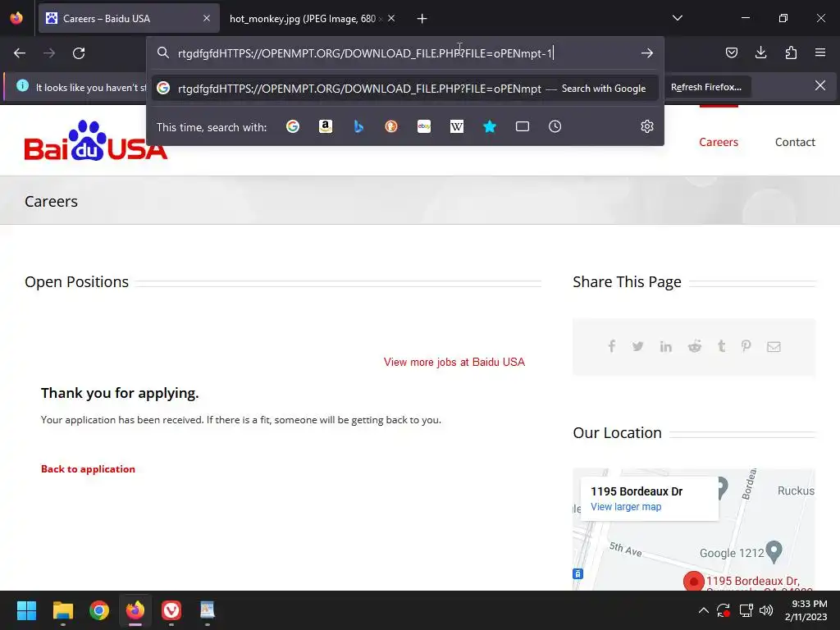Share page on LinkedIn
Screen dimensions: 840x630
(666, 347)
